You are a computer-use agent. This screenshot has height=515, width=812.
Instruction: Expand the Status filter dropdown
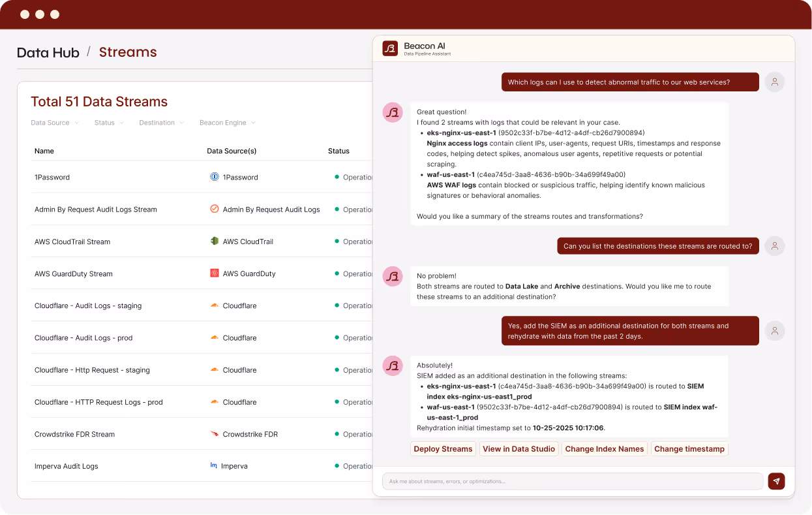tap(108, 123)
